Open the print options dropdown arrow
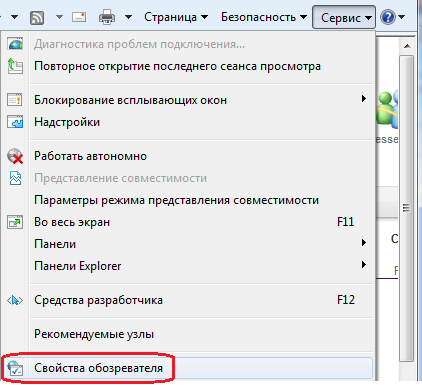 (128, 17)
